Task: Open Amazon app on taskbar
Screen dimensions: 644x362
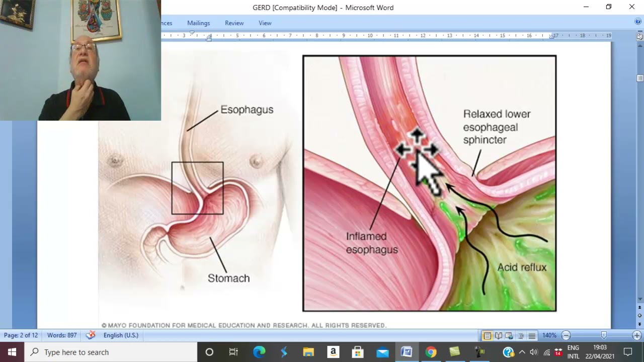Action: 333,352
